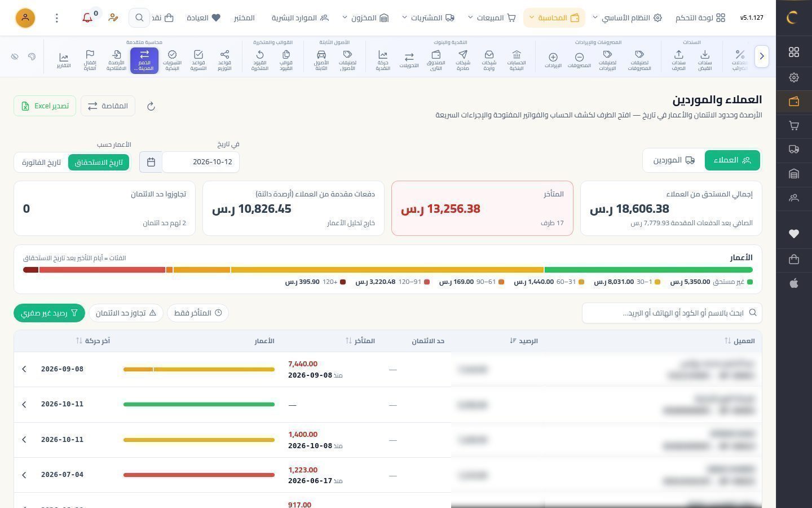Switch to the العملاء tab

[732, 160]
